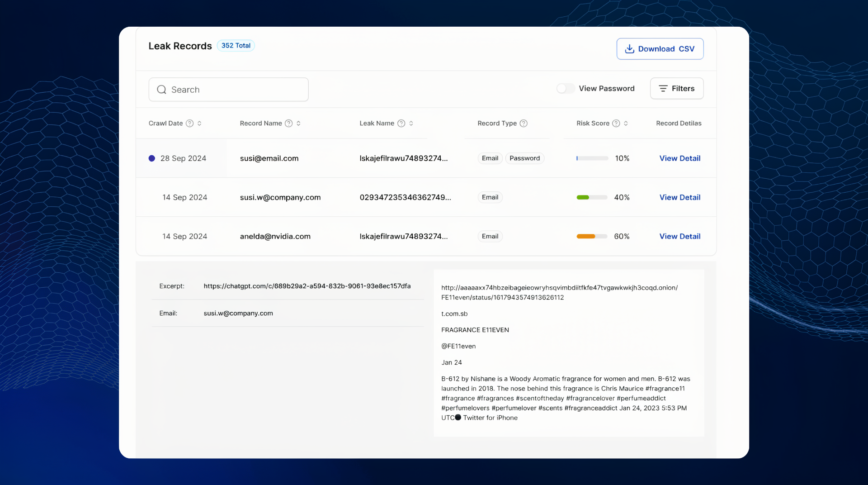868x485 pixels.
Task: Click the help icon beside Risk Score
Action: coord(616,124)
